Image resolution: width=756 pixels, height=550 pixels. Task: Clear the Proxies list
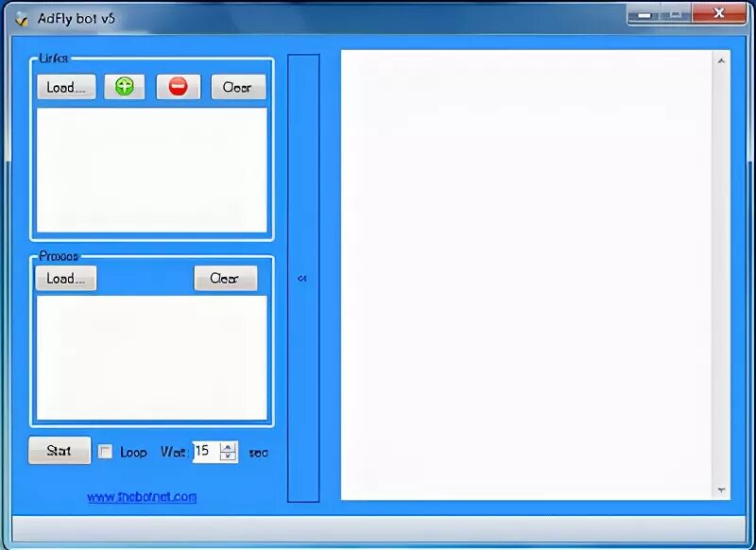click(225, 278)
